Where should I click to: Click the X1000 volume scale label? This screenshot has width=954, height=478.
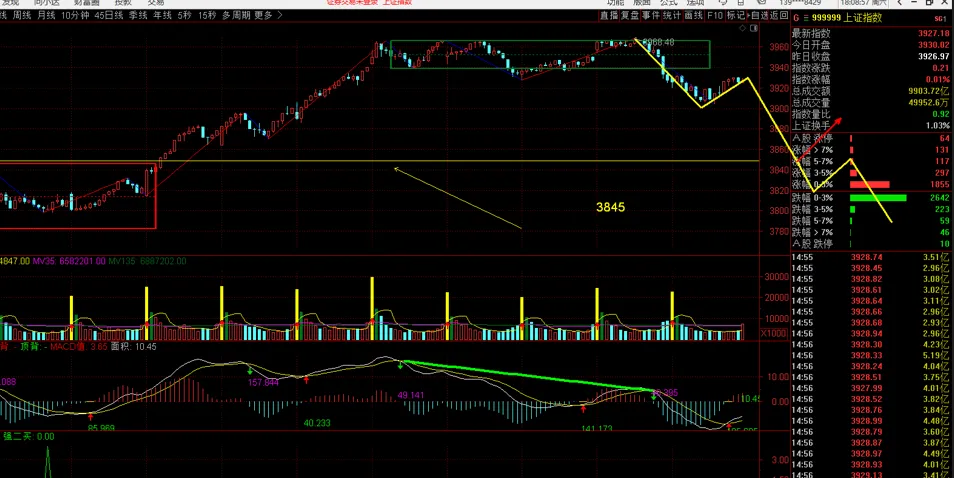point(775,333)
